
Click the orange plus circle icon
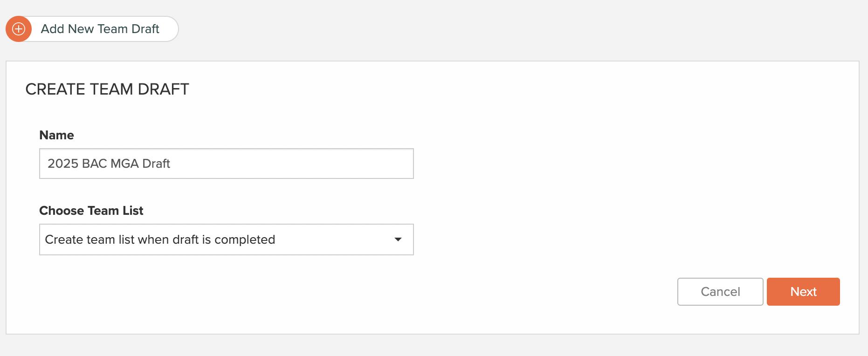click(x=19, y=29)
